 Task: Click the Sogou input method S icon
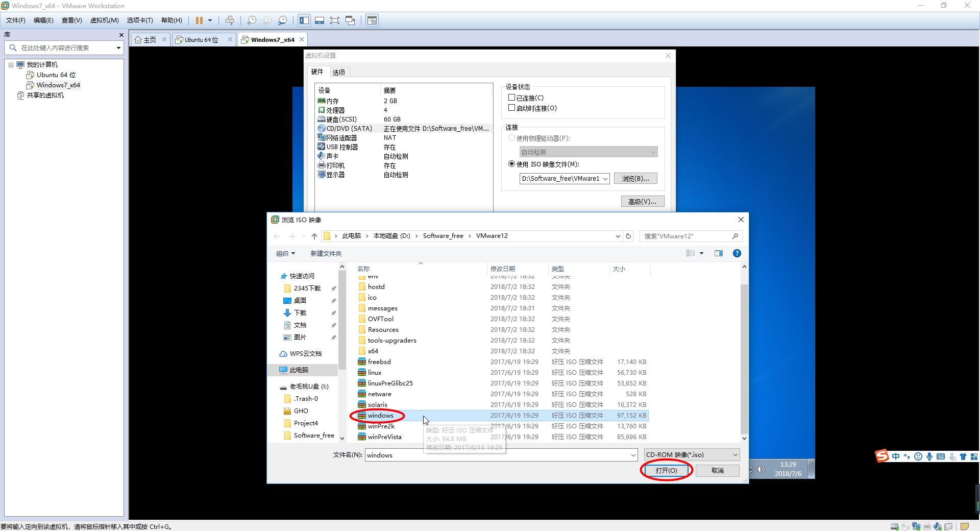point(882,456)
